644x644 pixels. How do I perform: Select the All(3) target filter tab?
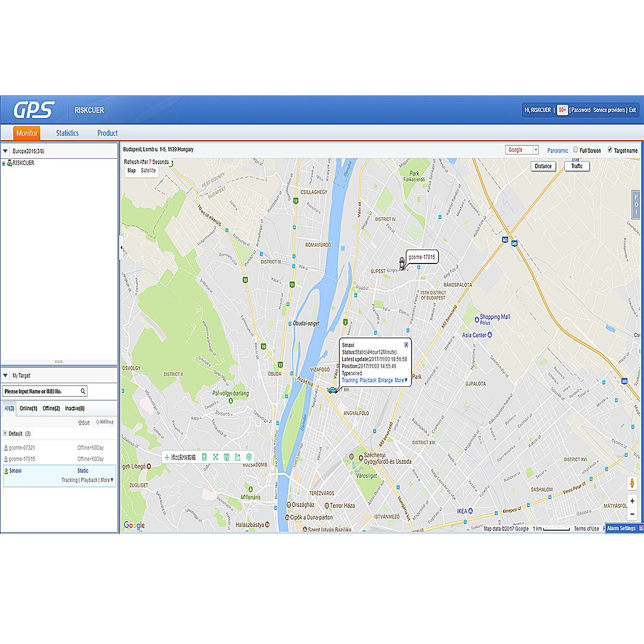pos(10,408)
